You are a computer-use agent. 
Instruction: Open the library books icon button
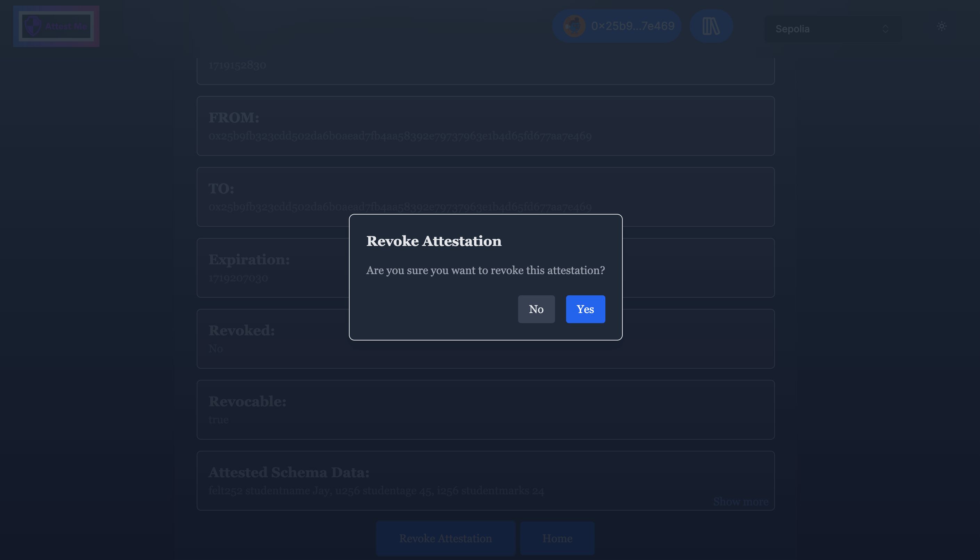point(711,26)
